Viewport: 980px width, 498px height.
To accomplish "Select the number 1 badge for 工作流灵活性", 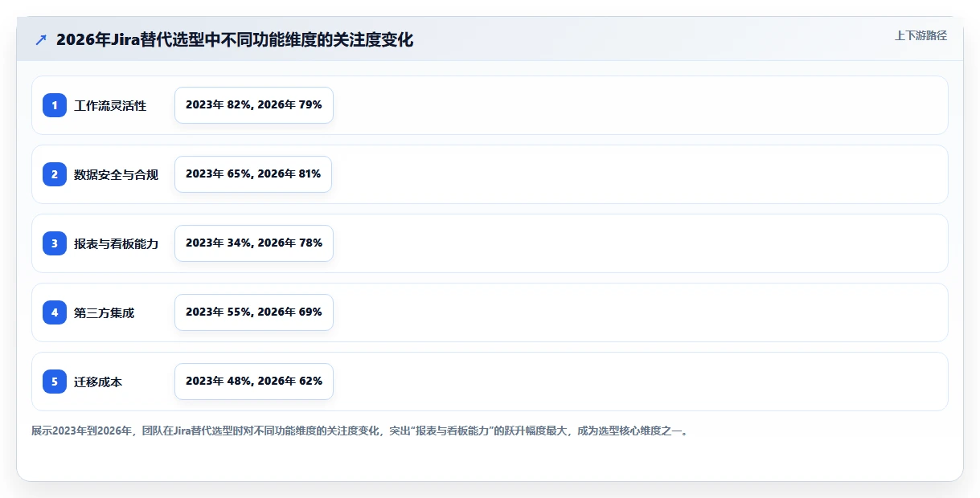I will pyautogui.click(x=55, y=105).
